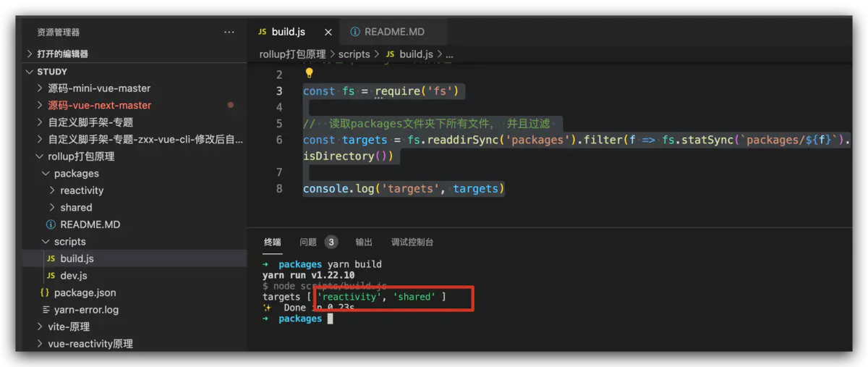Switch to the README.MD editor tab

point(394,32)
